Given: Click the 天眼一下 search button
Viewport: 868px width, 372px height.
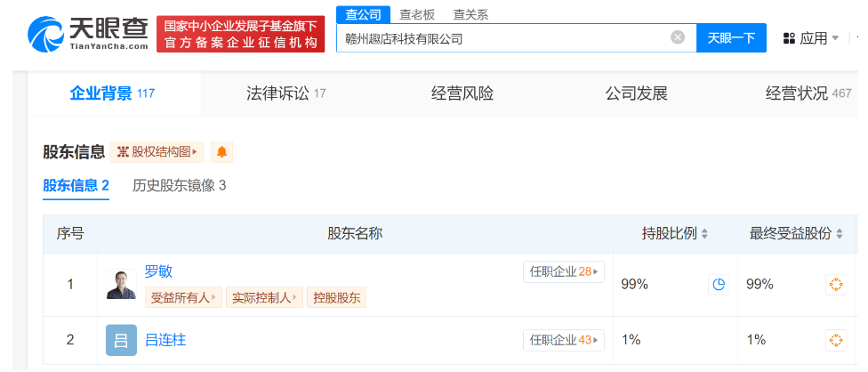Looking at the screenshot, I should click(x=731, y=37).
